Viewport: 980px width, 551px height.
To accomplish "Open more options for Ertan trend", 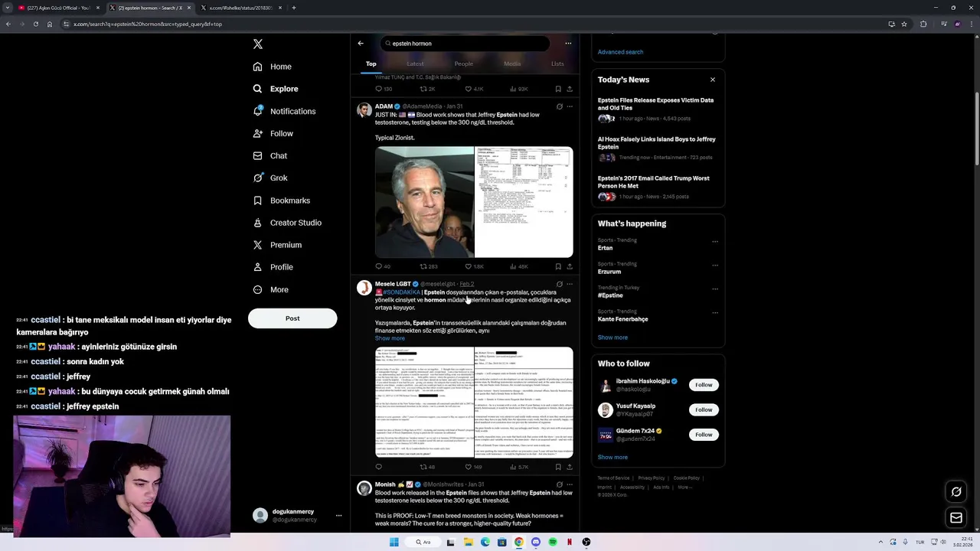I will tap(715, 242).
